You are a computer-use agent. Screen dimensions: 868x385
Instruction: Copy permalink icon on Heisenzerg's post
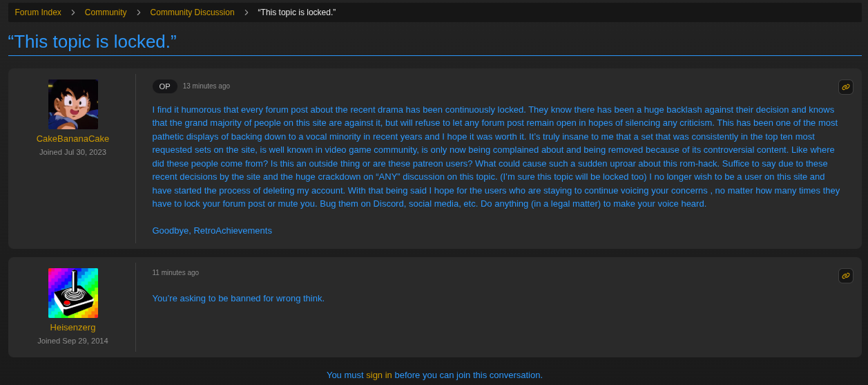click(x=846, y=276)
